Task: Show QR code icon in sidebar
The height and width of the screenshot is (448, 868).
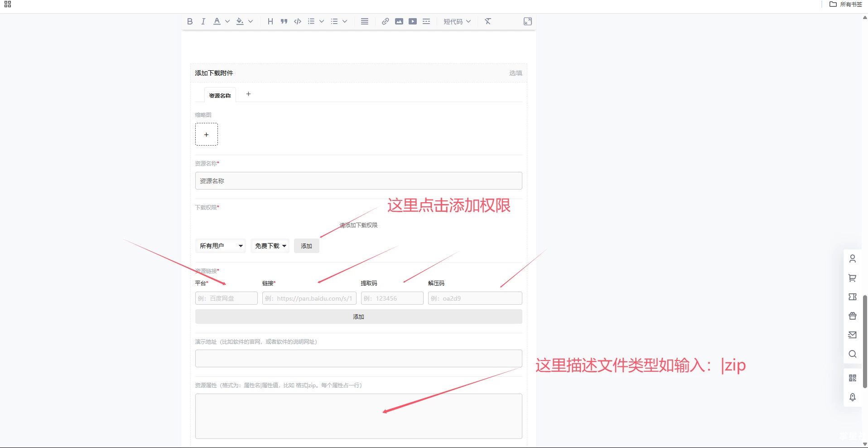Action: (853, 378)
